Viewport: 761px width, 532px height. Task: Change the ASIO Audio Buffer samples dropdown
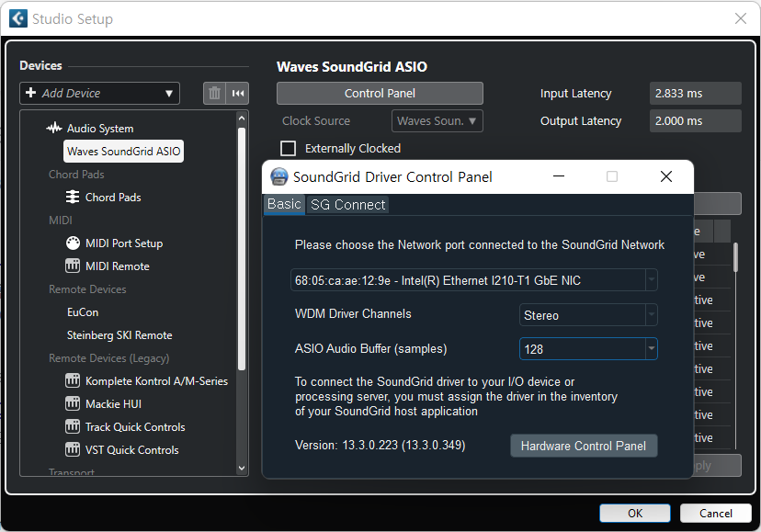(651, 349)
